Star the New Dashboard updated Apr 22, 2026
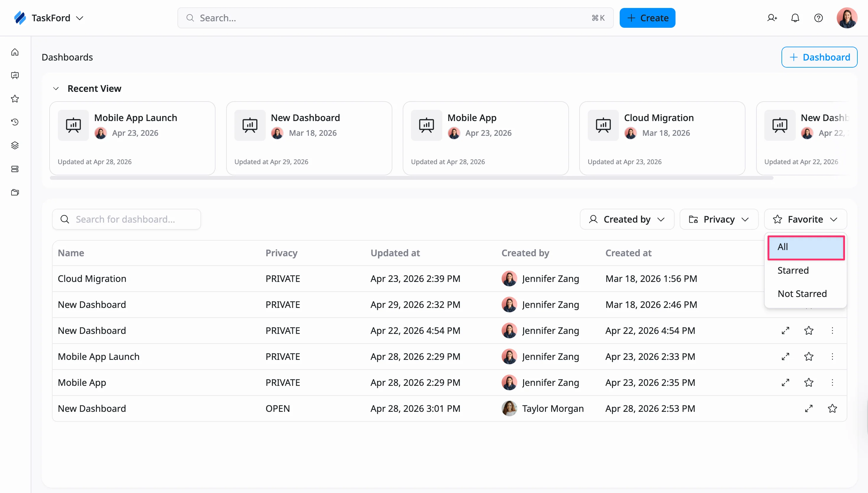The image size is (868, 493). pos(809,330)
